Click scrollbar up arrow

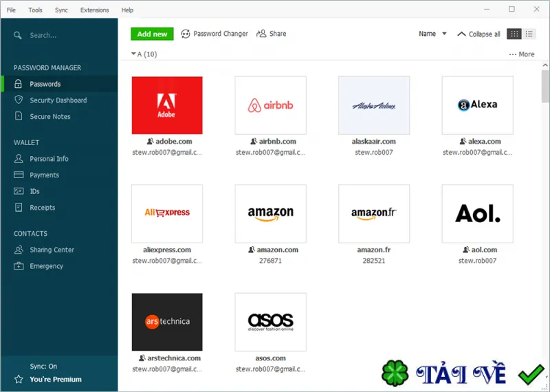point(545,65)
